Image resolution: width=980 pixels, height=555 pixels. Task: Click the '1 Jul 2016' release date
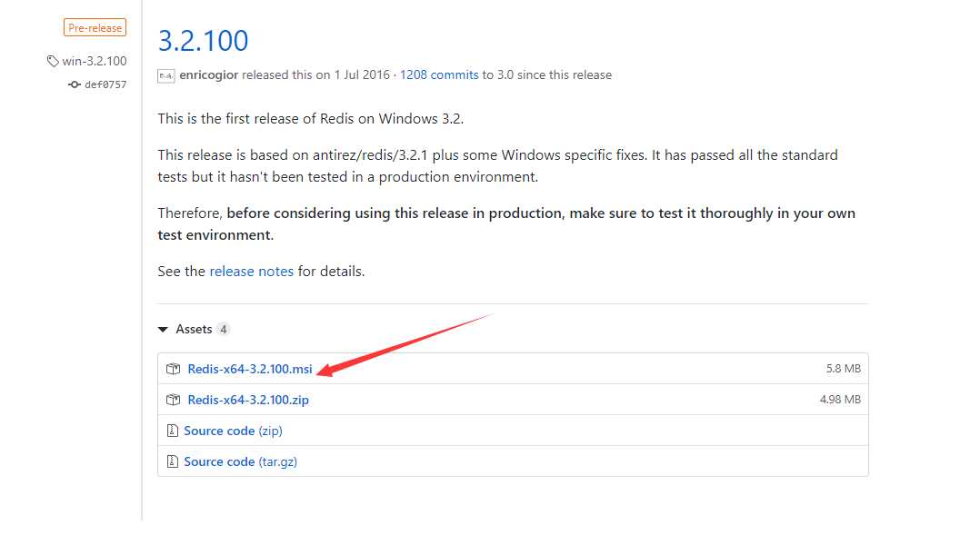coord(362,74)
